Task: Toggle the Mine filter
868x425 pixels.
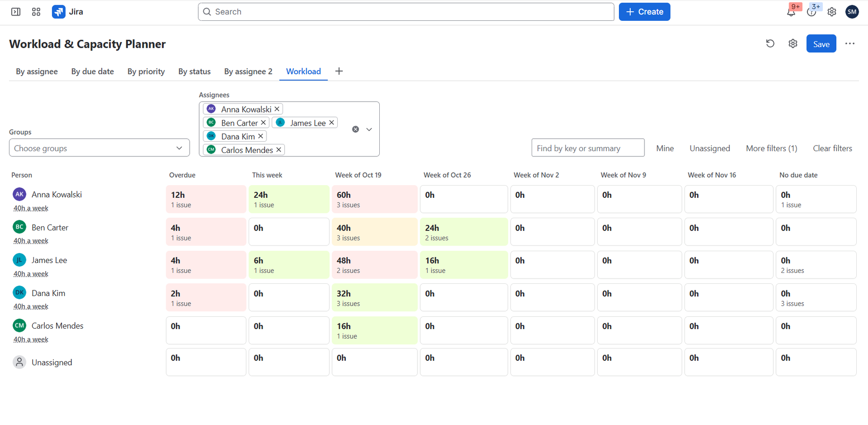Action: (665, 148)
